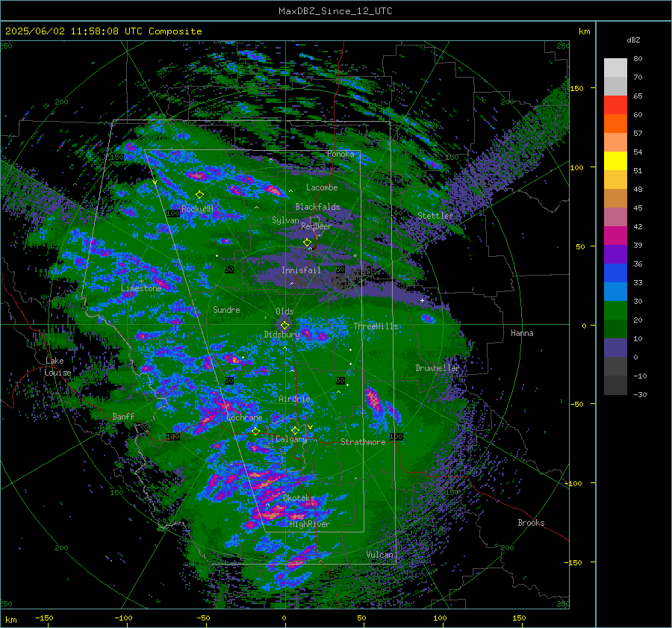Click the 80 value on the dBZ legend

click(638, 59)
